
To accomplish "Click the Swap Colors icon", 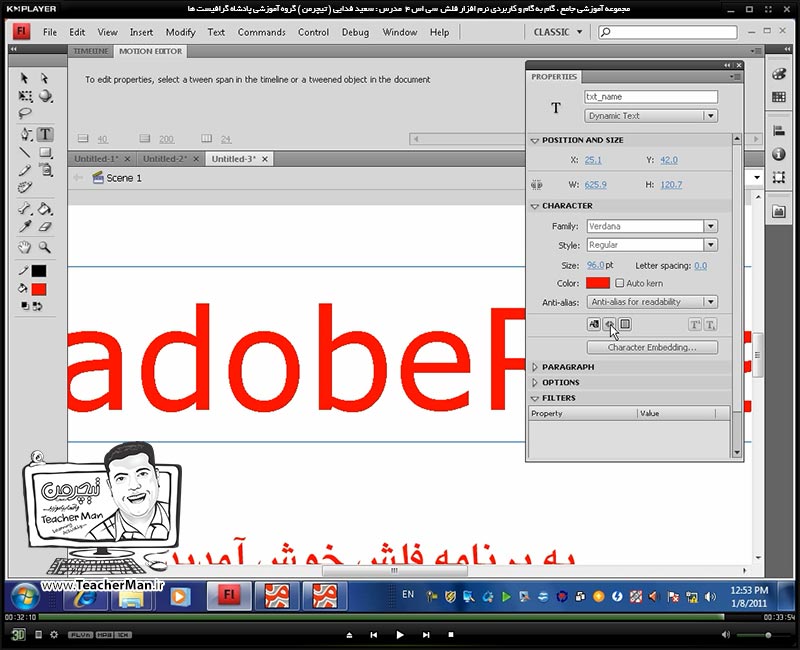I will click(37, 306).
